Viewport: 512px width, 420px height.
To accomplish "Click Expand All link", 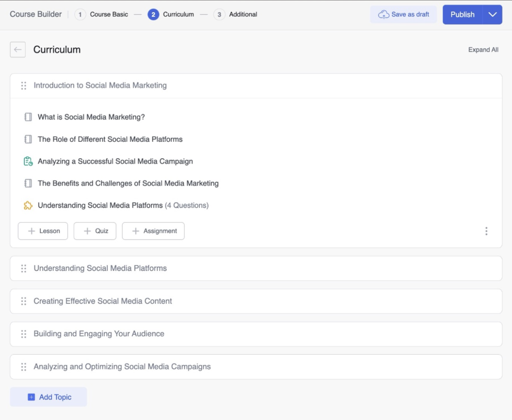I will click(483, 50).
